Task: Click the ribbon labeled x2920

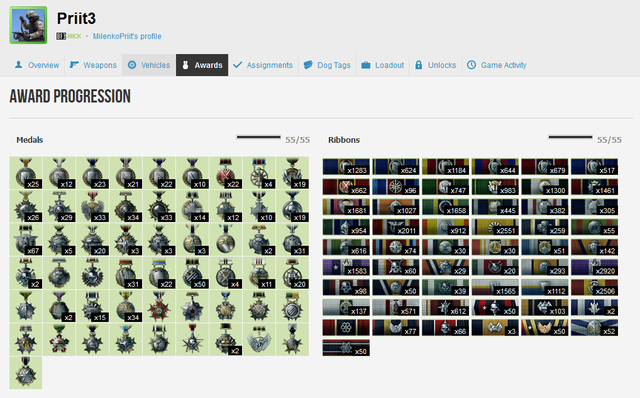Action: (594, 267)
